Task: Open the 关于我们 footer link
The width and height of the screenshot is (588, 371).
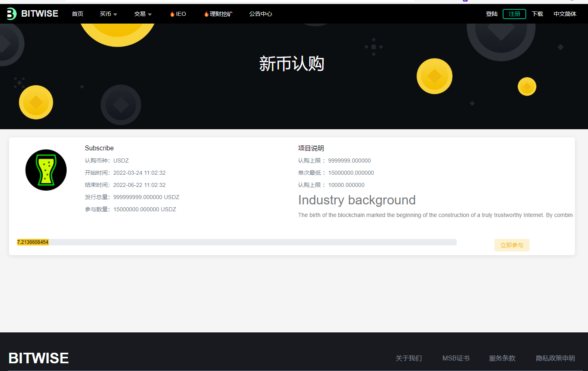Action: [x=408, y=358]
